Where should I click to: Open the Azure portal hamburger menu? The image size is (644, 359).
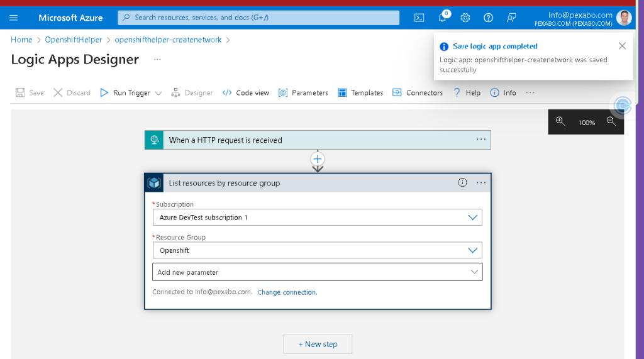pos(14,18)
